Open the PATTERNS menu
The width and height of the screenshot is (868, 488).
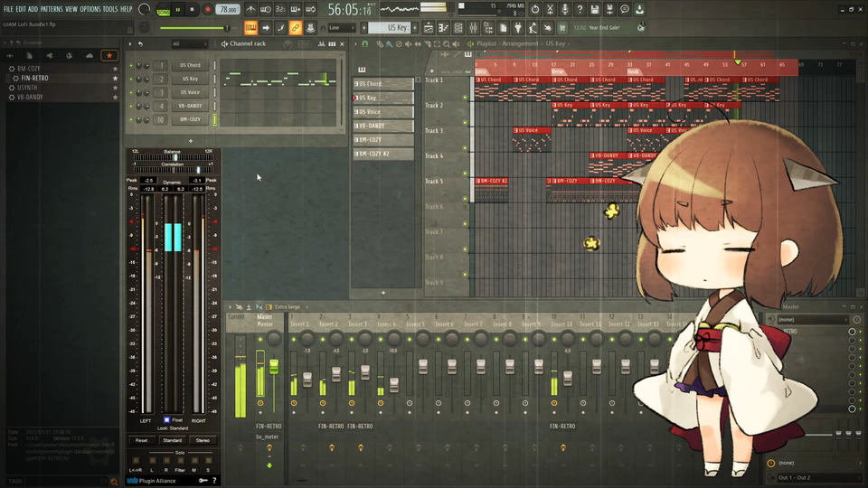(52, 9)
